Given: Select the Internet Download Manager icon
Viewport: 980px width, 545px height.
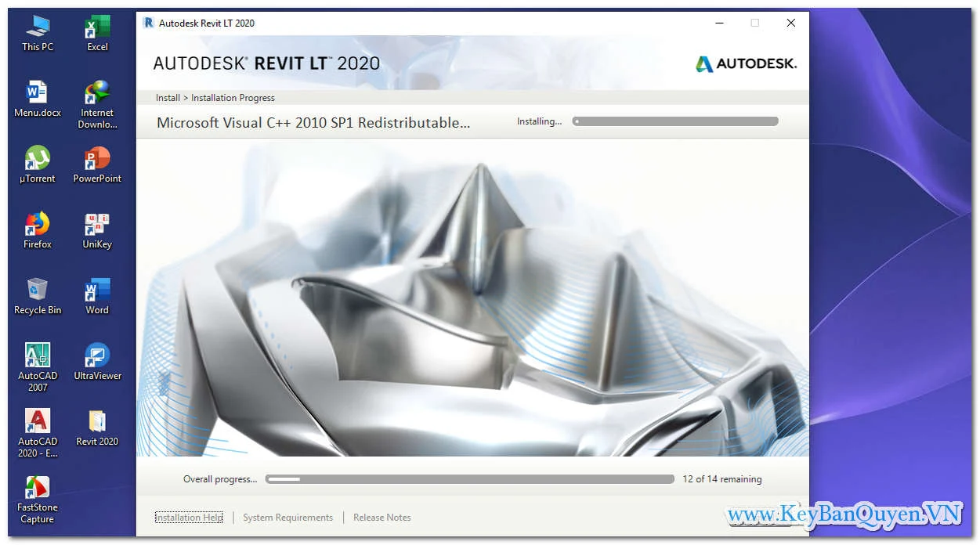Looking at the screenshot, I should 97,104.
